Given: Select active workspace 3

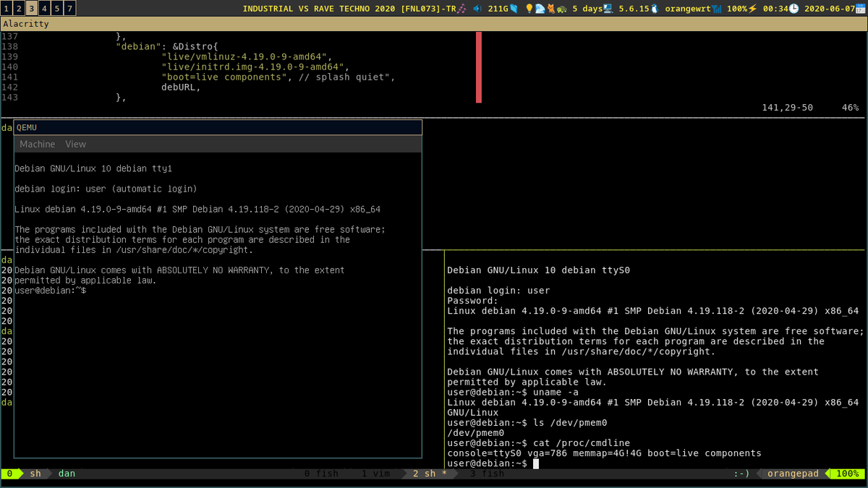Looking at the screenshot, I should pyautogui.click(x=32, y=9).
